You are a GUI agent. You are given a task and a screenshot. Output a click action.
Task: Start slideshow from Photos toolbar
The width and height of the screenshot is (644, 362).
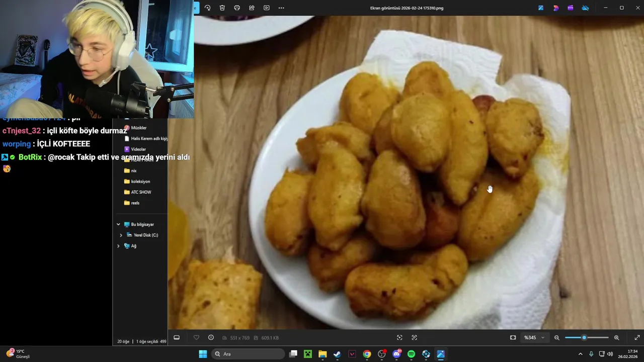[267, 8]
